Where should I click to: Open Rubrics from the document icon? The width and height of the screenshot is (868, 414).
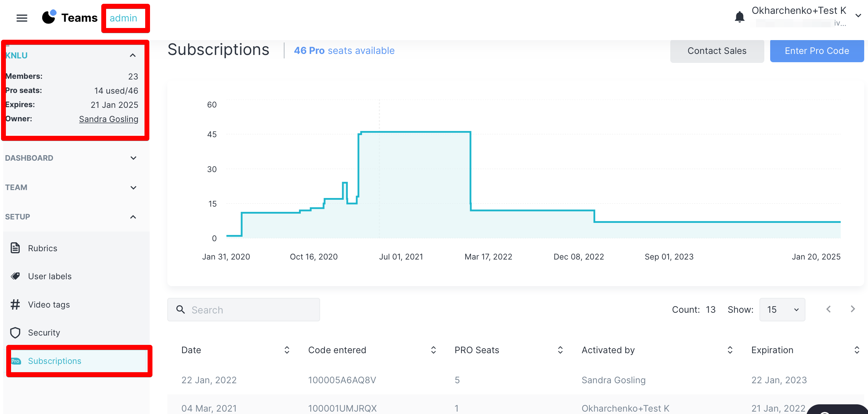point(15,248)
